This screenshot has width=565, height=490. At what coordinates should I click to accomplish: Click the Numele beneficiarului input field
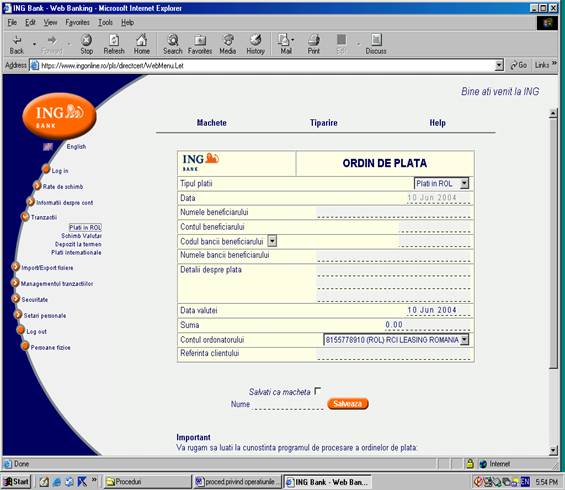coord(393,212)
